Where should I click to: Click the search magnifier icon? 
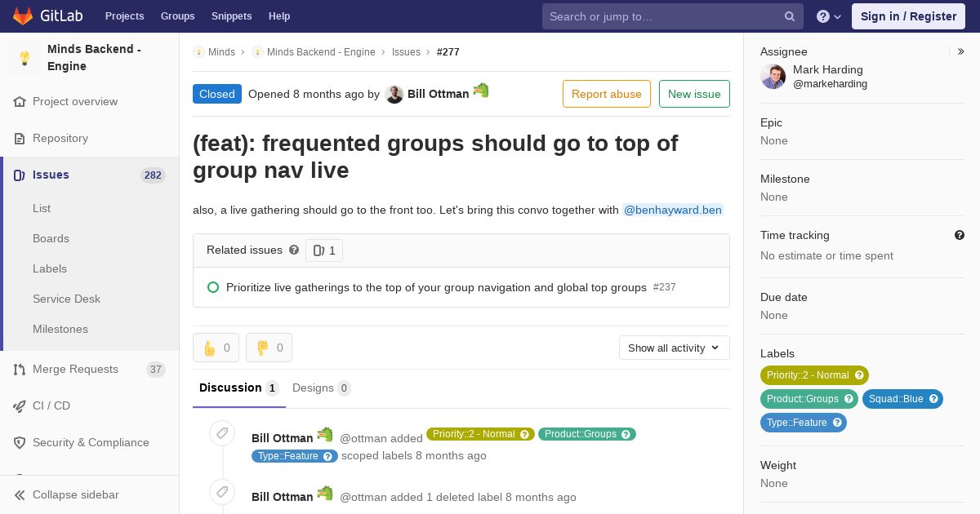tap(790, 16)
